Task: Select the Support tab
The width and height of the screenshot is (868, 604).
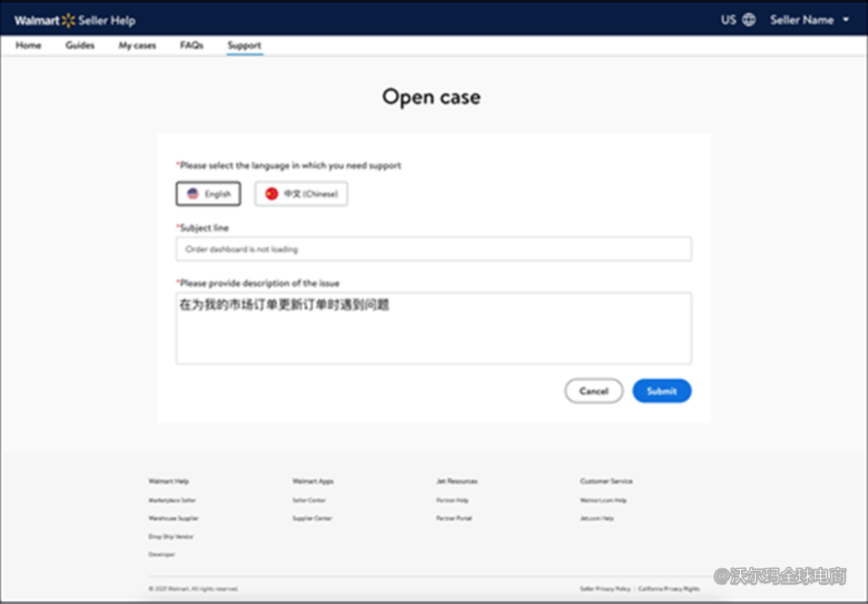Action: [x=244, y=45]
